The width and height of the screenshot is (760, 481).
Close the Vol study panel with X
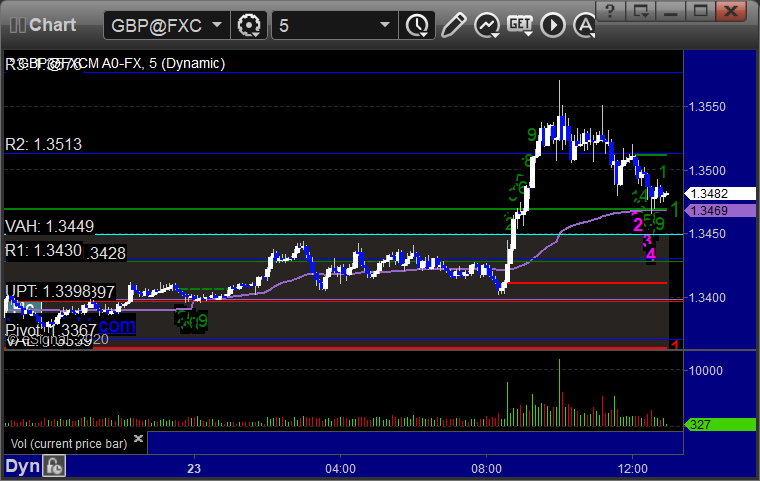(x=138, y=438)
